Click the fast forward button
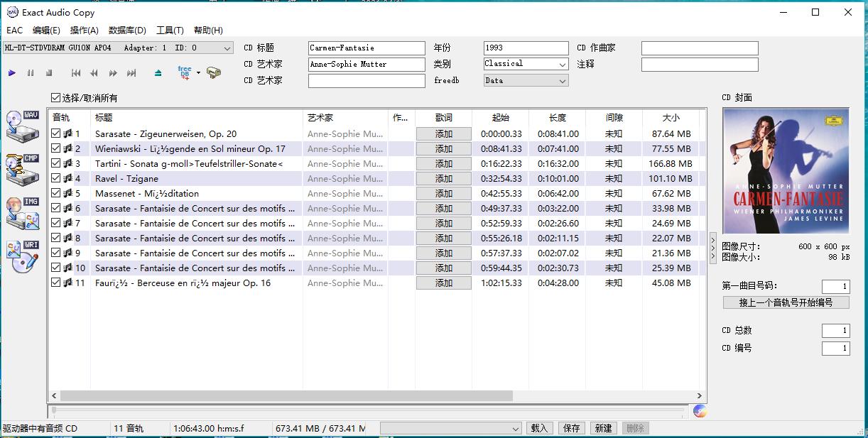The image size is (868, 438). coord(113,73)
